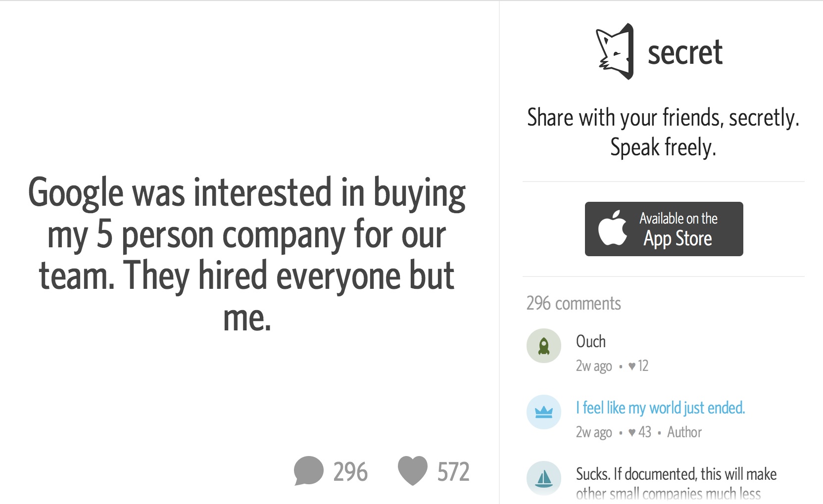The height and width of the screenshot is (504, 823).
Task: Click the 2w ago timestamp on the Ouch comment
Action: pyautogui.click(x=593, y=366)
